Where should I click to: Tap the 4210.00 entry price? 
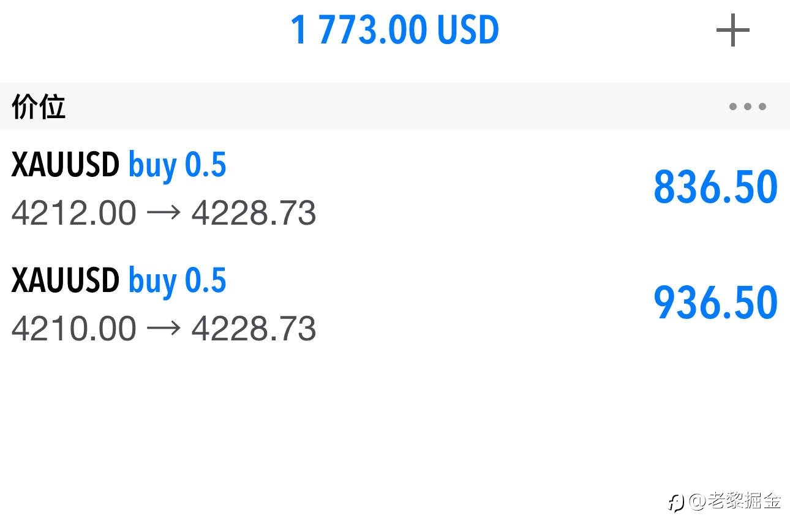pos(73,329)
